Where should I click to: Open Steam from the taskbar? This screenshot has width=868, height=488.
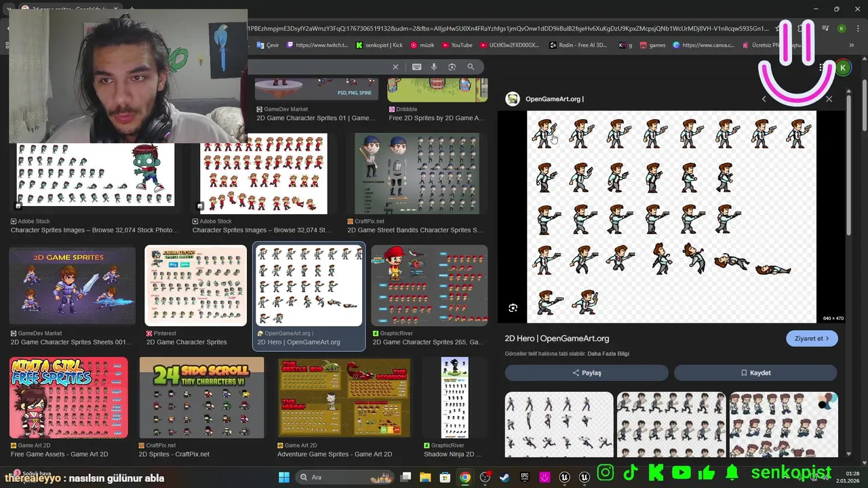505,477
